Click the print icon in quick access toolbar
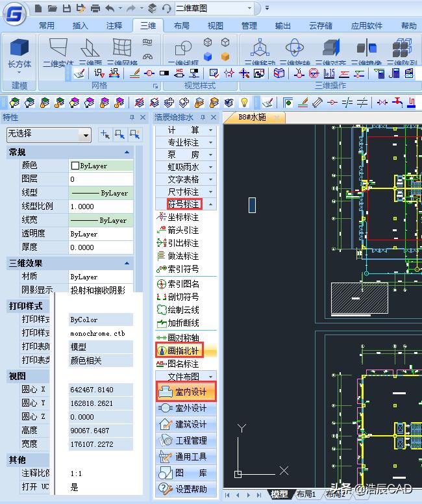 (x=95, y=8)
